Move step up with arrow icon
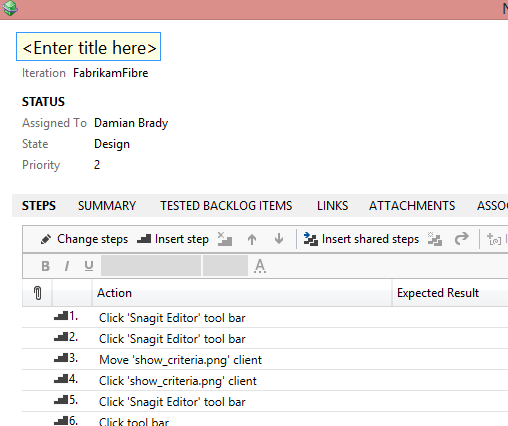 click(252, 239)
